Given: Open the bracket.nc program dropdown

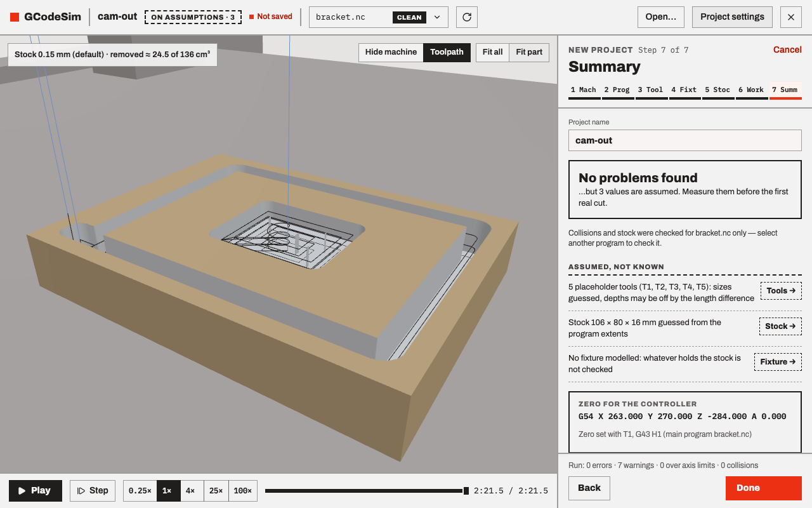Looking at the screenshot, I should tap(379, 17).
